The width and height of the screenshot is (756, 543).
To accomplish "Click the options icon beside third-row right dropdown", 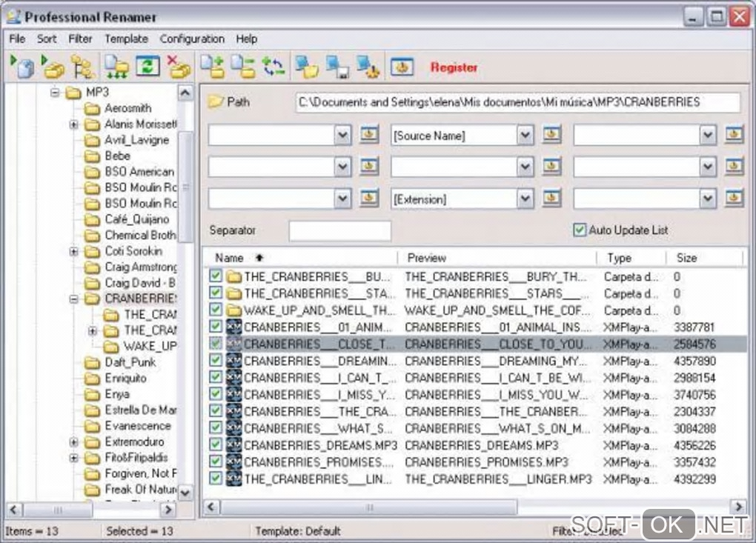I will (735, 198).
